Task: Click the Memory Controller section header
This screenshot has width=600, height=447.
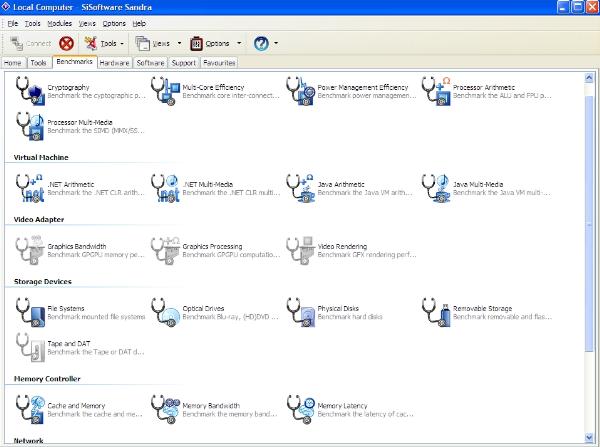Action: tap(47, 379)
